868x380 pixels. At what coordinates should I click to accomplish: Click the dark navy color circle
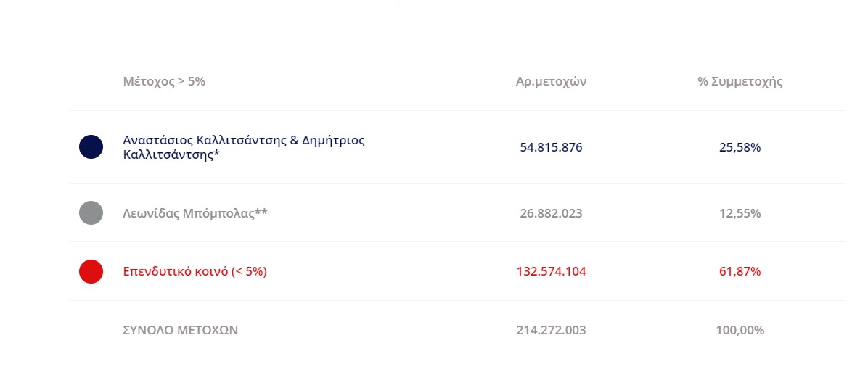pos(91,147)
